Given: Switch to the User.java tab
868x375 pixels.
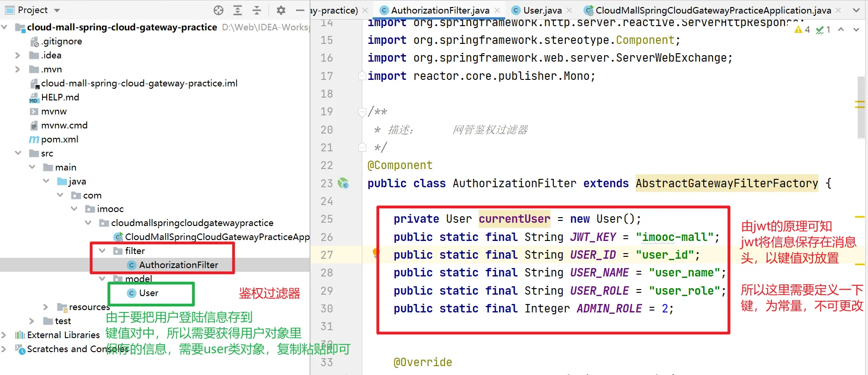Looking at the screenshot, I should [542, 10].
